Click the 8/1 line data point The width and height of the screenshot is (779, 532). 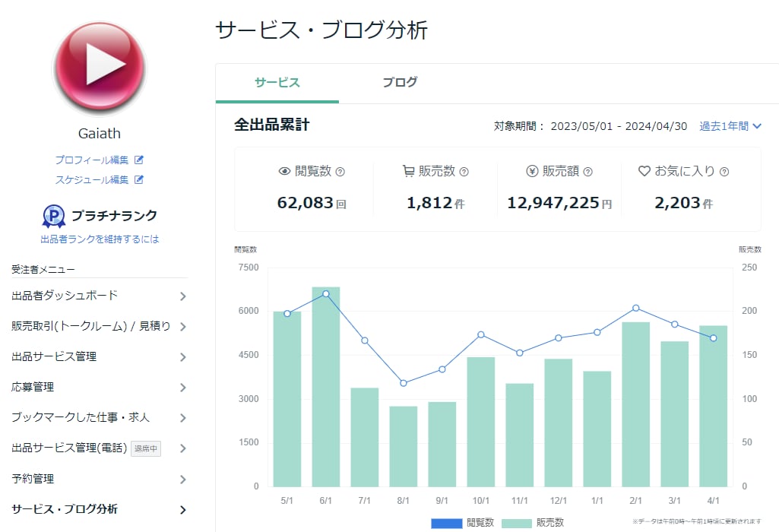404,383
